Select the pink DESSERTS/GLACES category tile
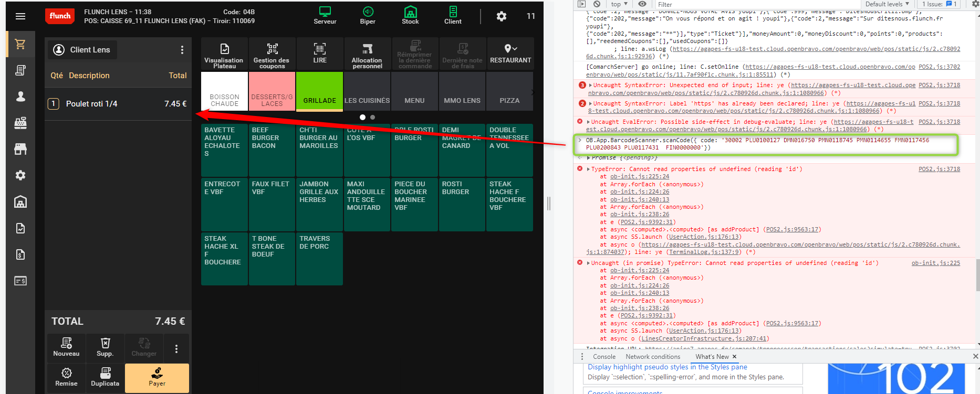 272,91
